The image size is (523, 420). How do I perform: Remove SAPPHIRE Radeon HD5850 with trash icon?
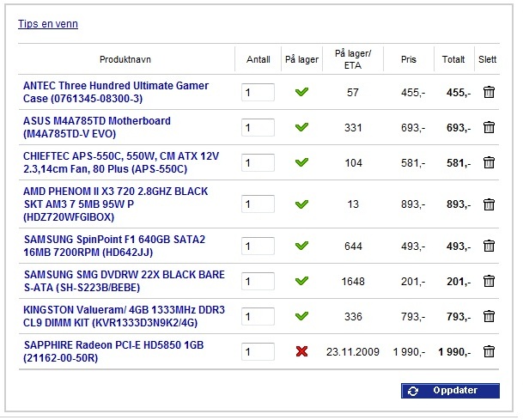coord(489,351)
